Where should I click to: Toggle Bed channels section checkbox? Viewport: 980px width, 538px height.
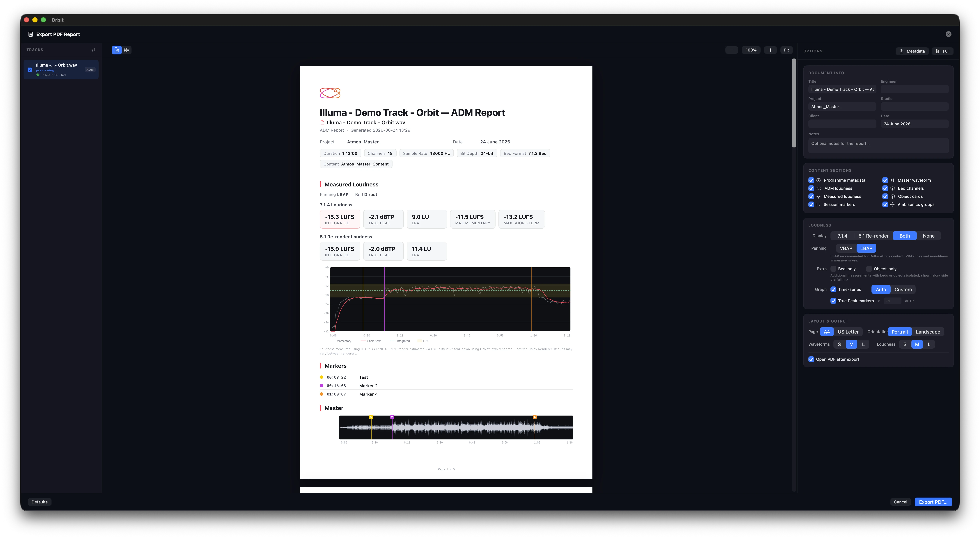(885, 188)
